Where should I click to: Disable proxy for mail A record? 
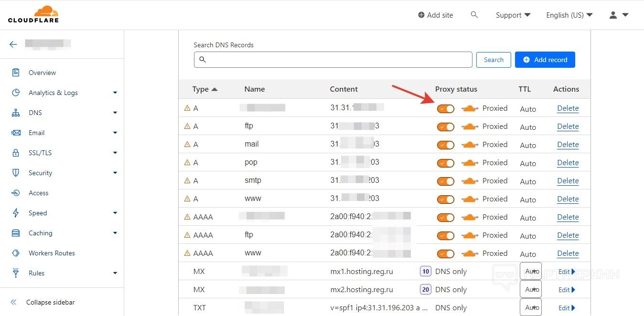[446, 145]
